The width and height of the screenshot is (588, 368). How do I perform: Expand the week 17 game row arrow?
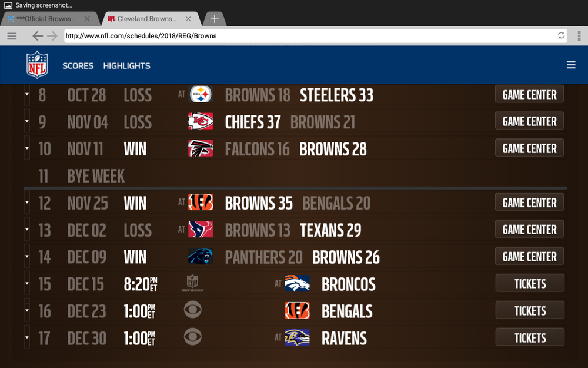tap(27, 337)
